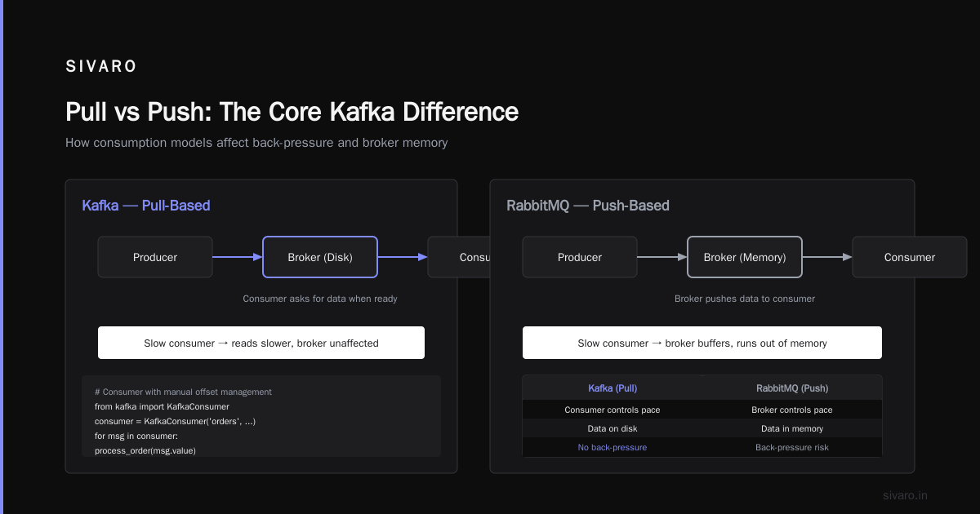Click the 'RabbitMQ — Push-Based' heading
Screen dimensions: 980x514
point(588,206)
